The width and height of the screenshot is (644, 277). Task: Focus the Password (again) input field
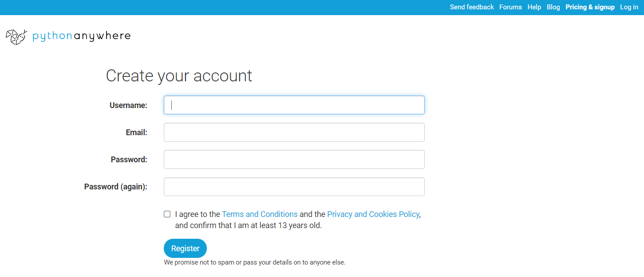[x=294, y=187]
